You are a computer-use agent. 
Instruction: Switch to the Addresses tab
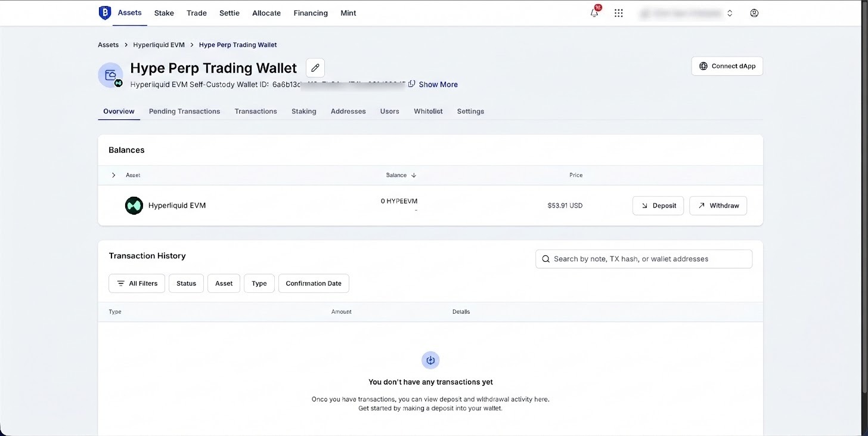pos(348,112)
